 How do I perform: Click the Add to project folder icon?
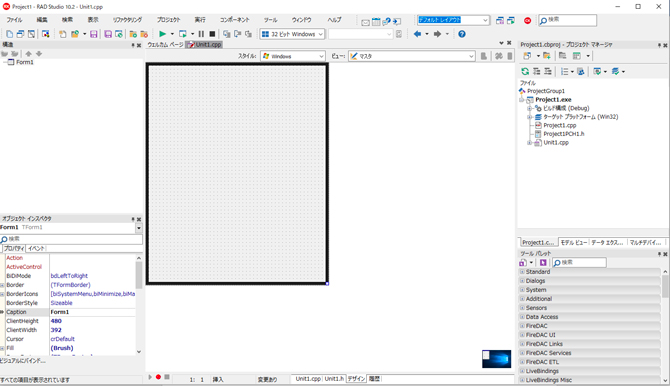tap(133, 34)
